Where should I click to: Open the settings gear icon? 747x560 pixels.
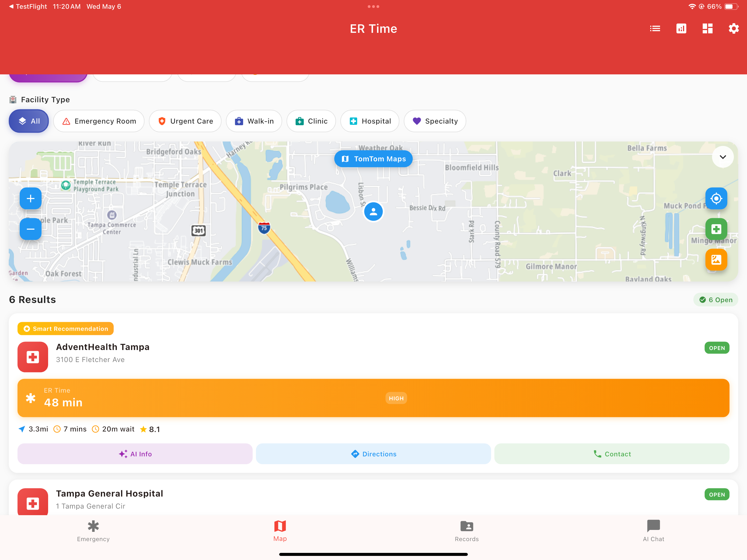point(734,29)
